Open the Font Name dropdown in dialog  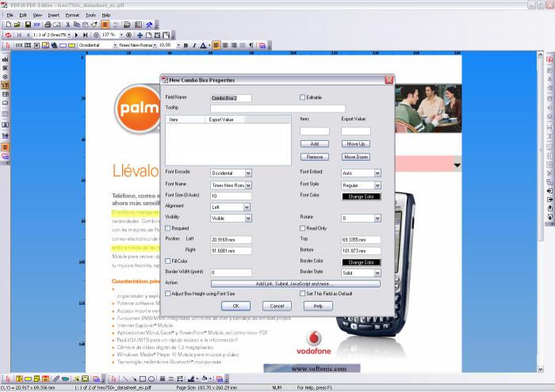248,185
